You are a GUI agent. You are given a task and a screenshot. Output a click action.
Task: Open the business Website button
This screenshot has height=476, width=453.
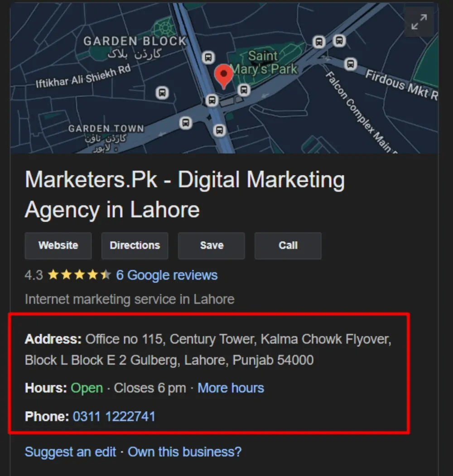(x=58, y=246)
